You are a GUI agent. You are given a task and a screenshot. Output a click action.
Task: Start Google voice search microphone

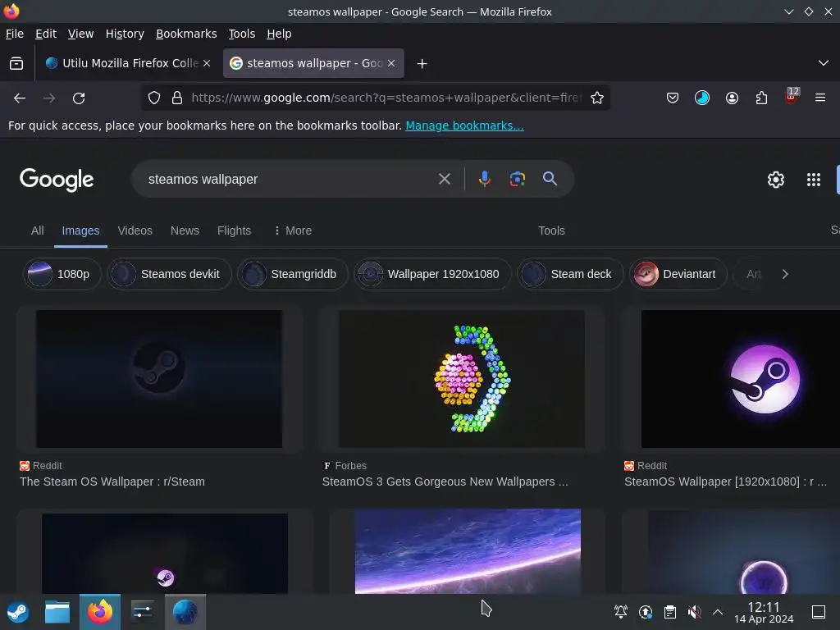pyautogui.click(x=484, y=179)
